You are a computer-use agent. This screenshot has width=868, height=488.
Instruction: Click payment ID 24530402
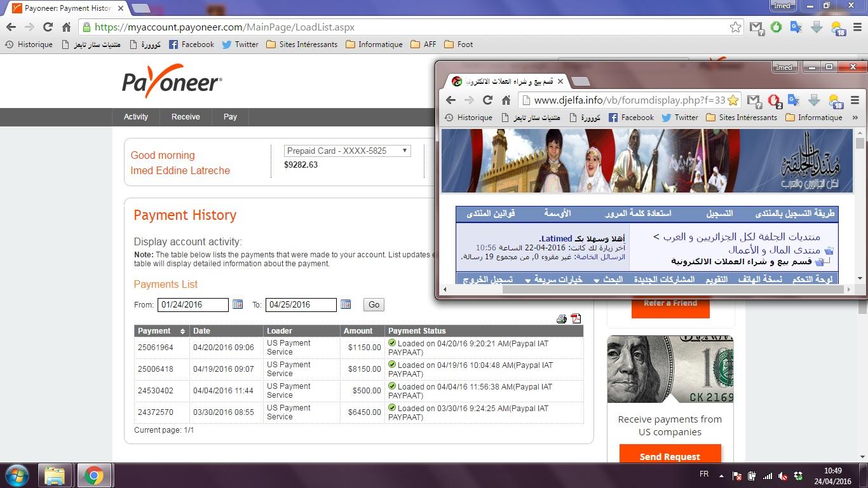point(156,391)
